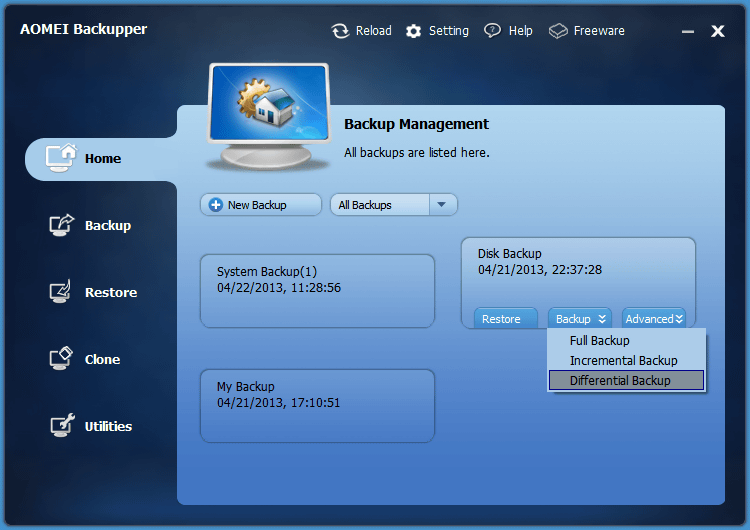Click the date 04/22/2013, 11:28:56
The width and height of the screenshot is (750, 530).
(279, 288)
